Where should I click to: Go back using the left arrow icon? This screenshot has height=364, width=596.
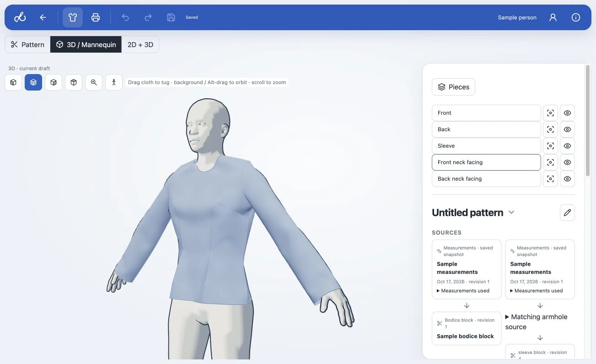click(43, 17)
